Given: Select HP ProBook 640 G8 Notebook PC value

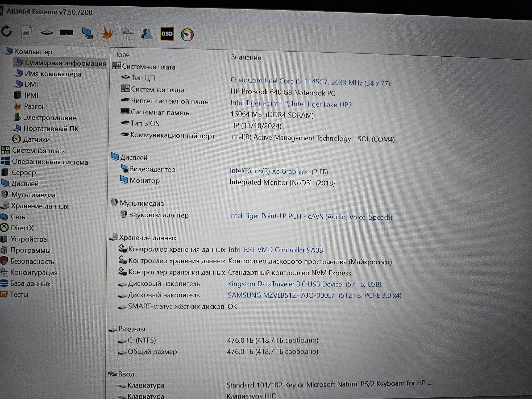Looking at the screenshot, I should [x=283, y=92].
